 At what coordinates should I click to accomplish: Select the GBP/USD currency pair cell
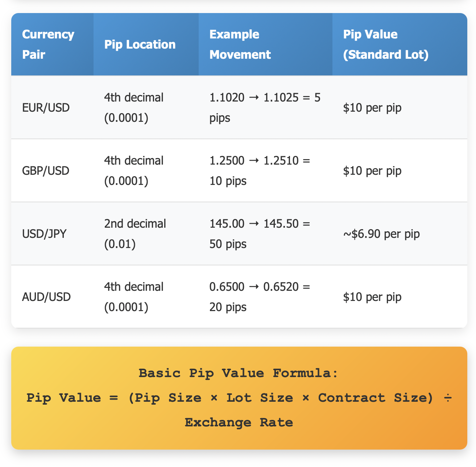coord(52,170)
